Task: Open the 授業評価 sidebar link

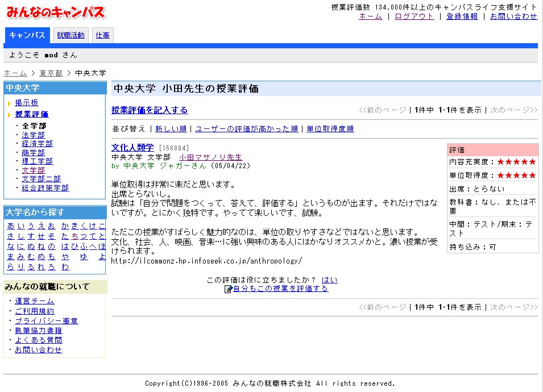Action: point(31,114)
